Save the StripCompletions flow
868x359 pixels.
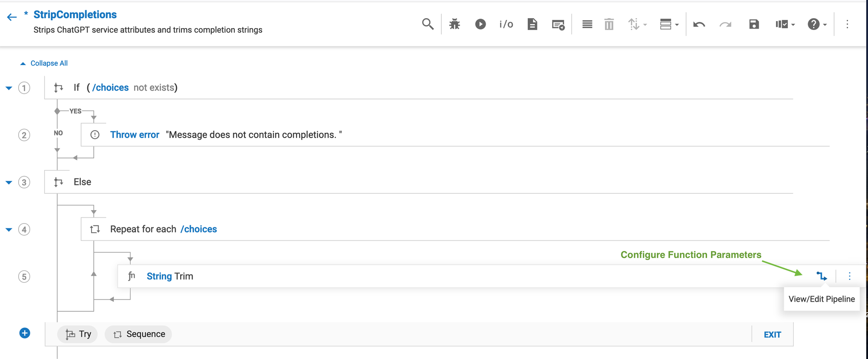(754, 24)
